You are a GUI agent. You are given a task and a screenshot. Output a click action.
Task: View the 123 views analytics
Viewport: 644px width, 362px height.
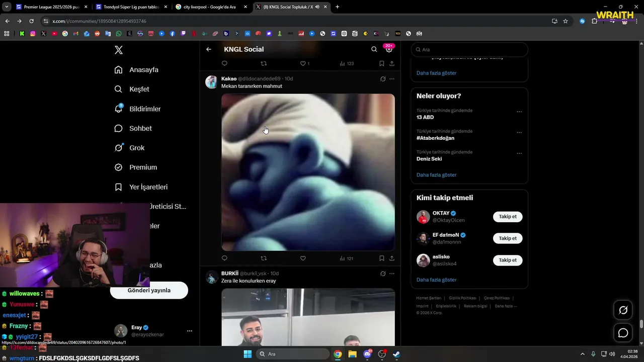coord(347,63)
